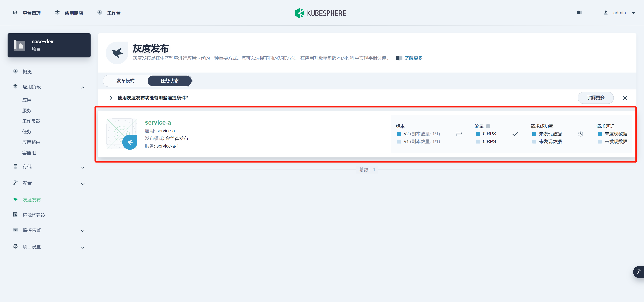Expand the 项目设置 menu chevron
Image resolution: width=644 pixels, height=302 pixels.
point(83,248)
